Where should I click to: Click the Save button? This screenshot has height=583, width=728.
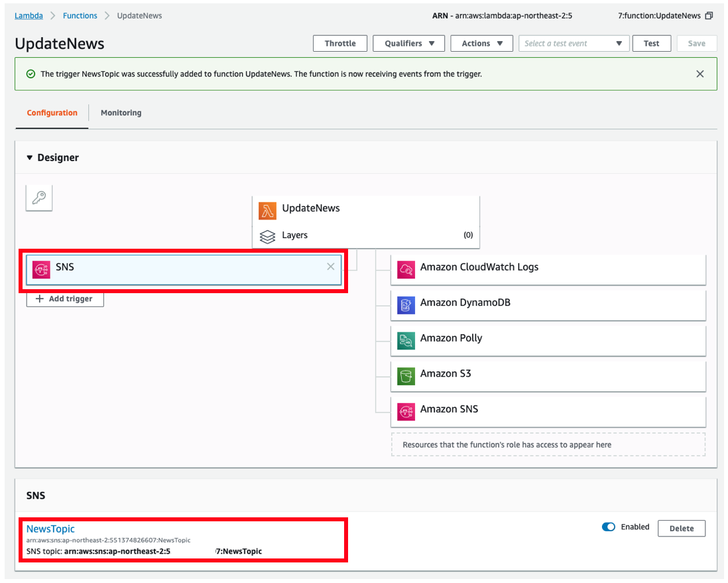point(696,43)
